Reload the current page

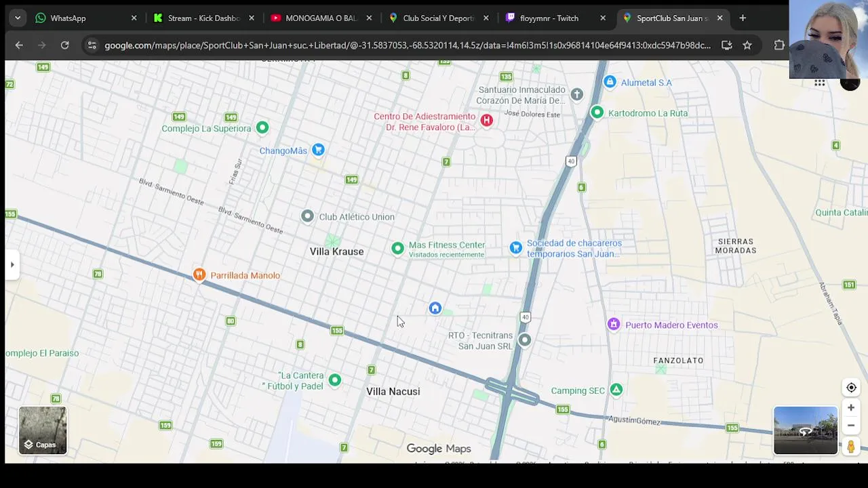(x=64, y=45)
